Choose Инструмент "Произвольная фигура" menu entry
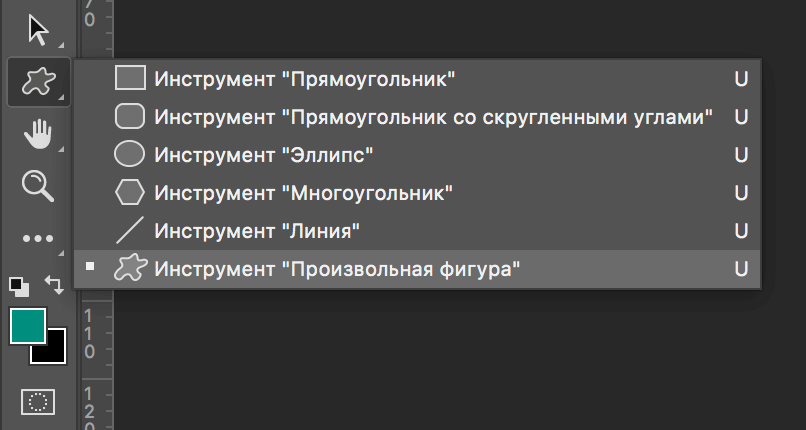Image resolution: width=806 pixels, height=430 pixels. click(338, 269)
